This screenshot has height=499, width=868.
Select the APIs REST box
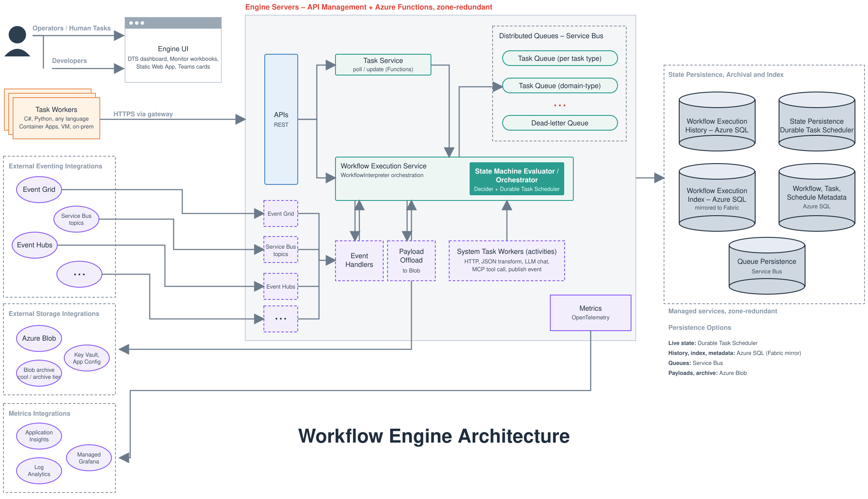281,119
